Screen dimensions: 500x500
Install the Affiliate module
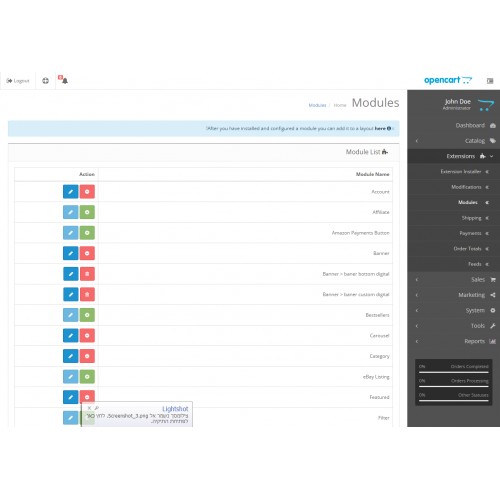[x=87, y=212]
